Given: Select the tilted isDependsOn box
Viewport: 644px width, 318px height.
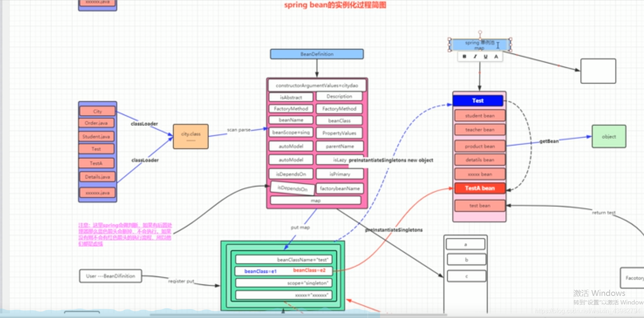Looking at the screenshot, I should pos(292,188).
